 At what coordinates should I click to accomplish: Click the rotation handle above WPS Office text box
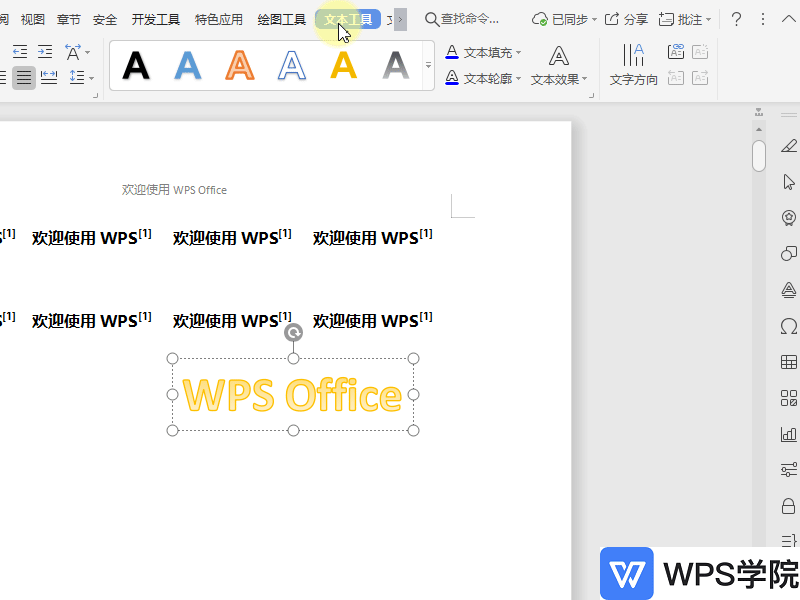[x=293, y=333]
